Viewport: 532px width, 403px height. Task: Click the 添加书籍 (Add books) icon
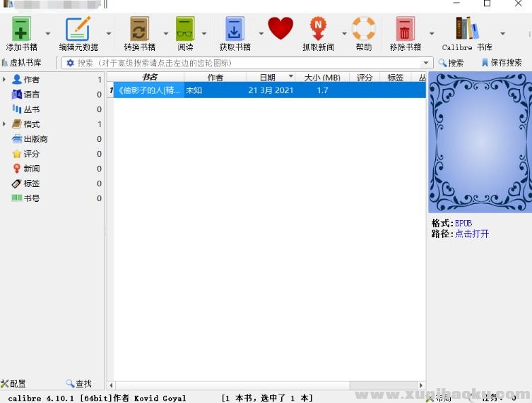(21, 30)
